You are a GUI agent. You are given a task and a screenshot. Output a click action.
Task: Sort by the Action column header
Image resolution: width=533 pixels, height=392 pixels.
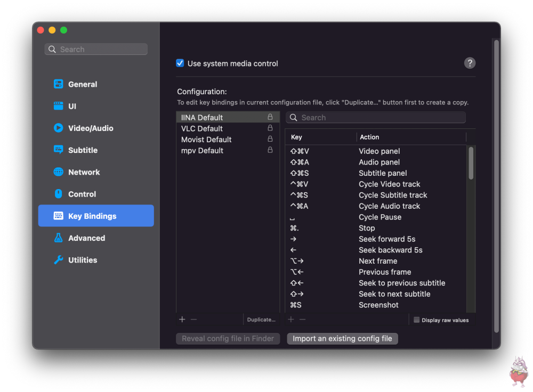411,137
